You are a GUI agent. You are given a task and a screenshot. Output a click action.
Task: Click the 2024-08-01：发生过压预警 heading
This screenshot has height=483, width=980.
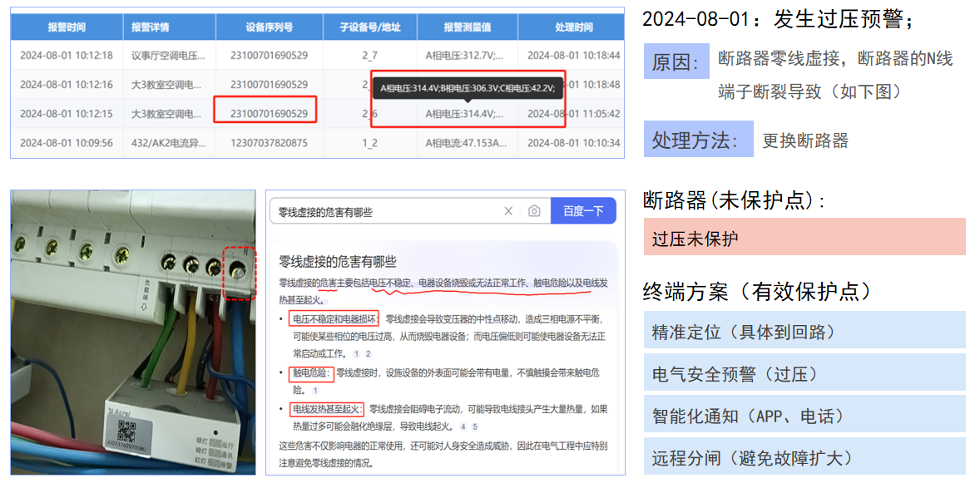point(778,20)
